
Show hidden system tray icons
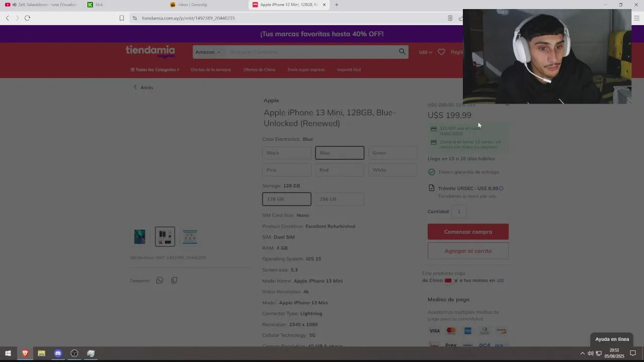click(x=583, y=353)
